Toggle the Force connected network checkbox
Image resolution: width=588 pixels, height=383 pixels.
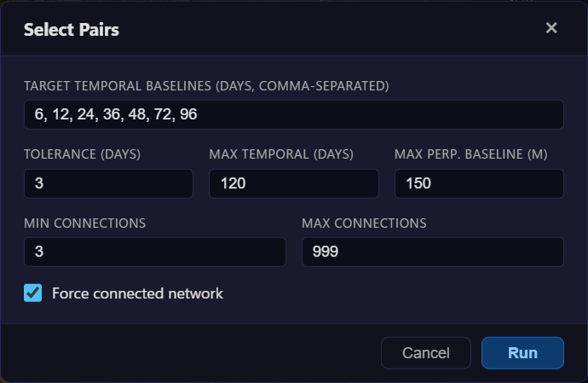(x=33, y=293)
